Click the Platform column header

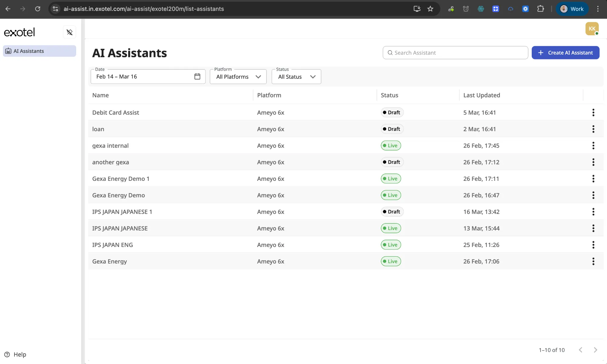(269, 95)
